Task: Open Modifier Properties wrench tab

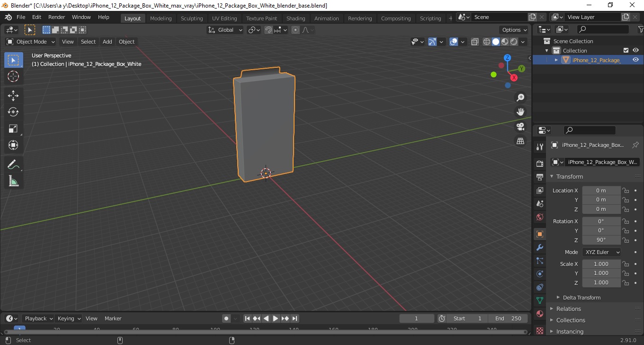Action: click(x=540, y=247)
